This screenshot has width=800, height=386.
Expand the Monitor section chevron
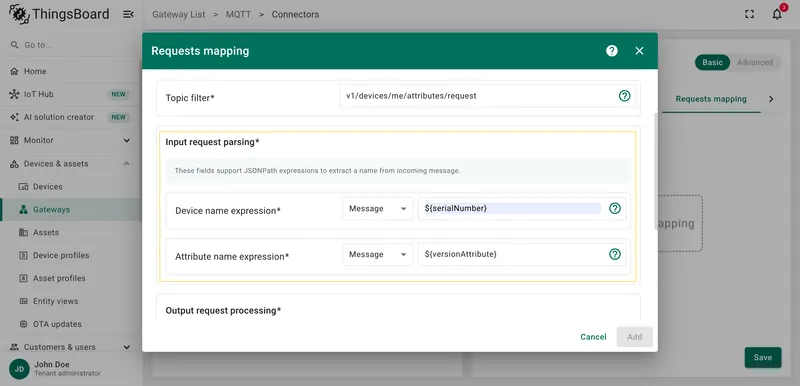(x=127, y=140)
